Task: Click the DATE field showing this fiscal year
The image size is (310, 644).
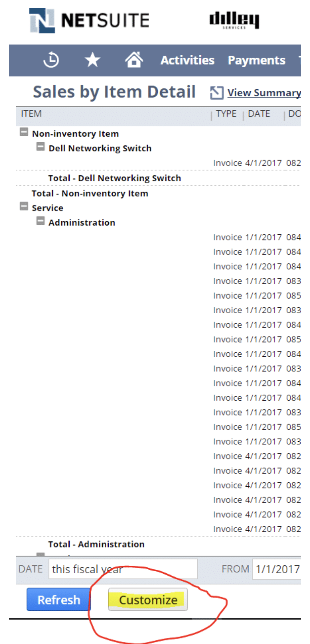Action: coord(123,569)
